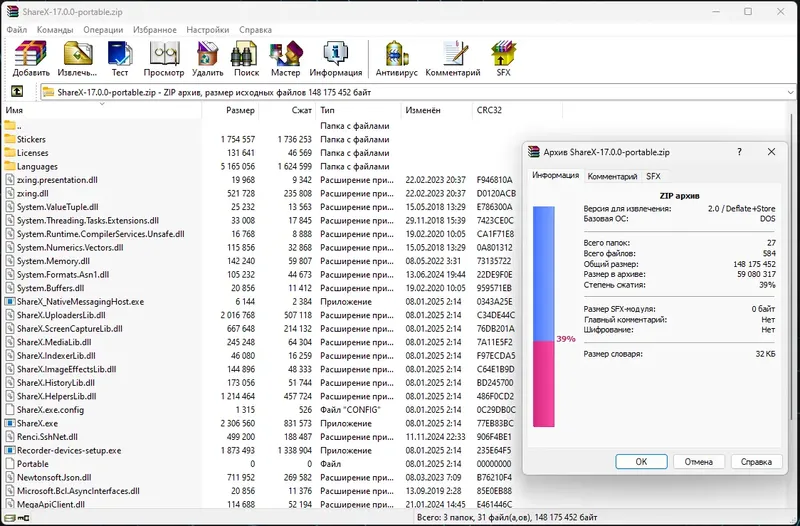Open the Файл menu
The image size is (800, 526).
(x=16, y=30)
